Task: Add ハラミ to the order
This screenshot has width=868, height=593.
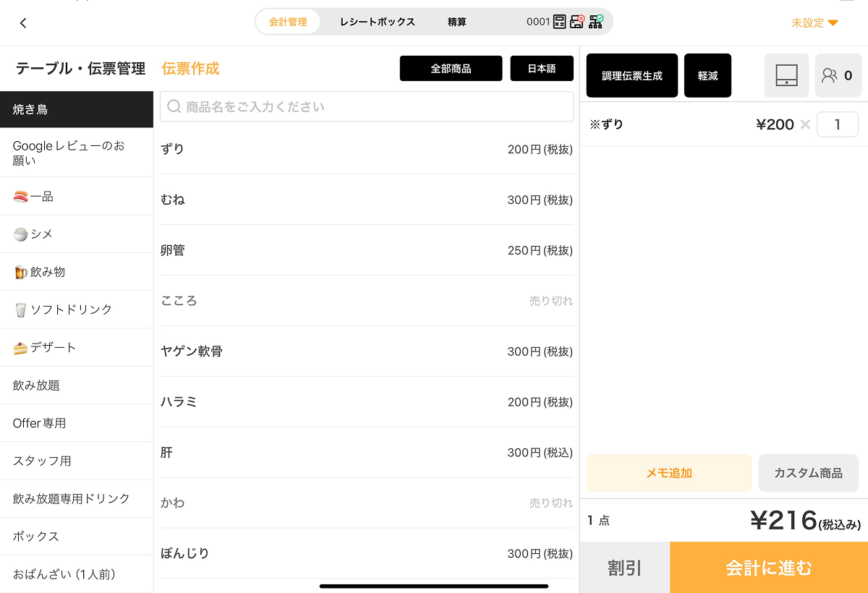Action: point(367,402)
